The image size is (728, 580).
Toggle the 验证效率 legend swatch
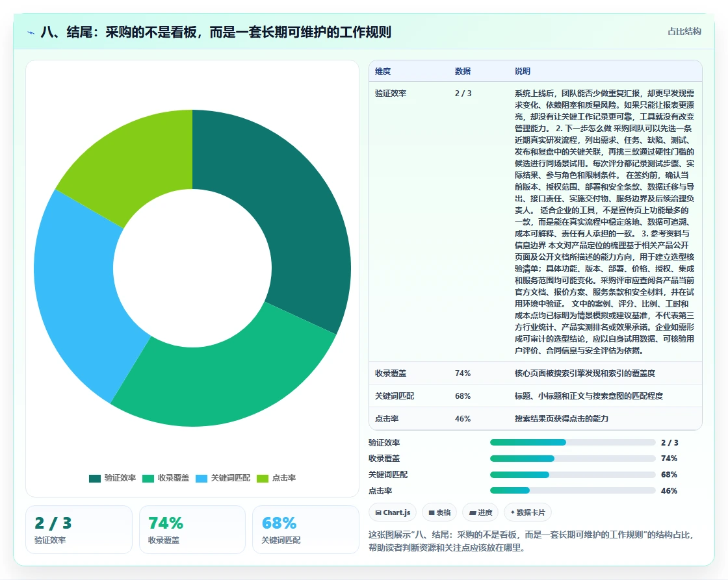95,479
